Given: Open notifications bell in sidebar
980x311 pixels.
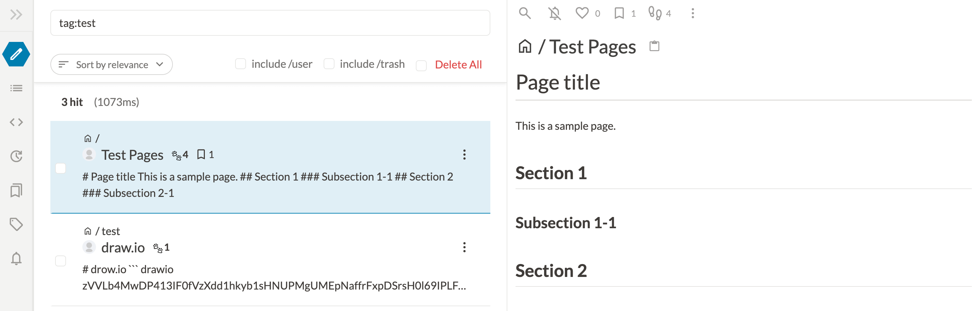Looking at the screenshot, I should pos(16,259).
